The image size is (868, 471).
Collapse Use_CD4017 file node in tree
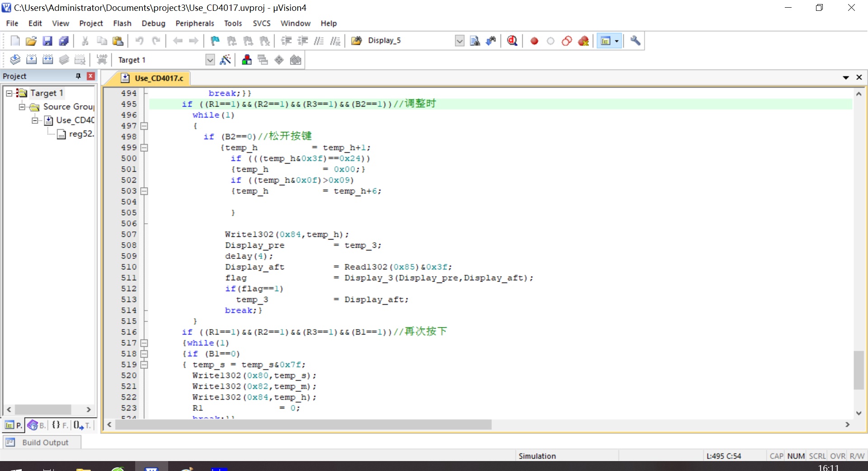pos(35,120)
